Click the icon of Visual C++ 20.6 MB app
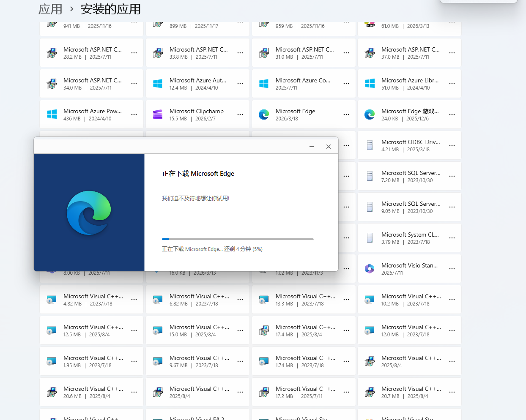 point(52,392)
